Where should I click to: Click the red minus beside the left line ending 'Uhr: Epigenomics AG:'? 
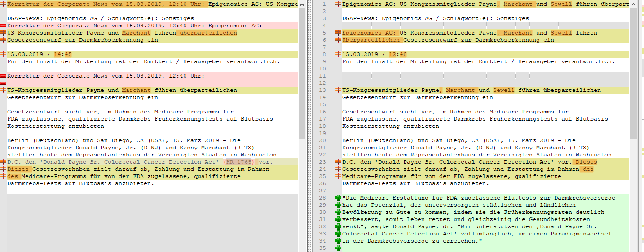tap(3, 26)
